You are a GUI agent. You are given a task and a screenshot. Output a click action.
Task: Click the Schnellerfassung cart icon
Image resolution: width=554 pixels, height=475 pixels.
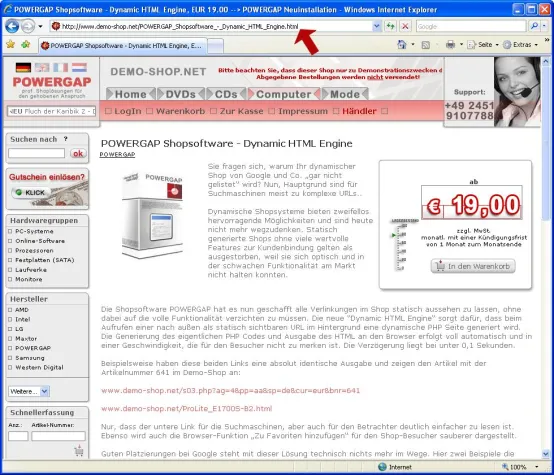(x=79, y=451)
